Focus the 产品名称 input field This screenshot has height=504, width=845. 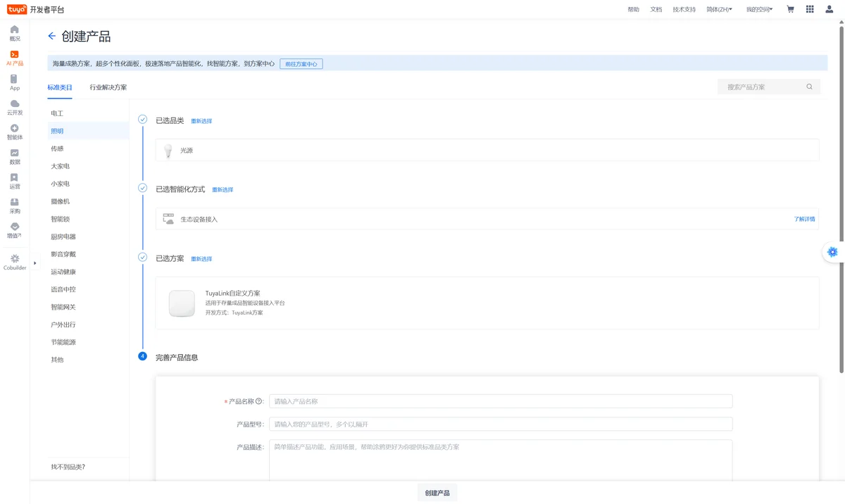pyautogui.click(x=501, y=401)
